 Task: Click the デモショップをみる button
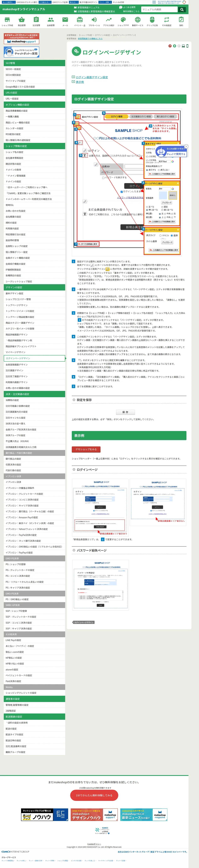(x=86, y=449)
